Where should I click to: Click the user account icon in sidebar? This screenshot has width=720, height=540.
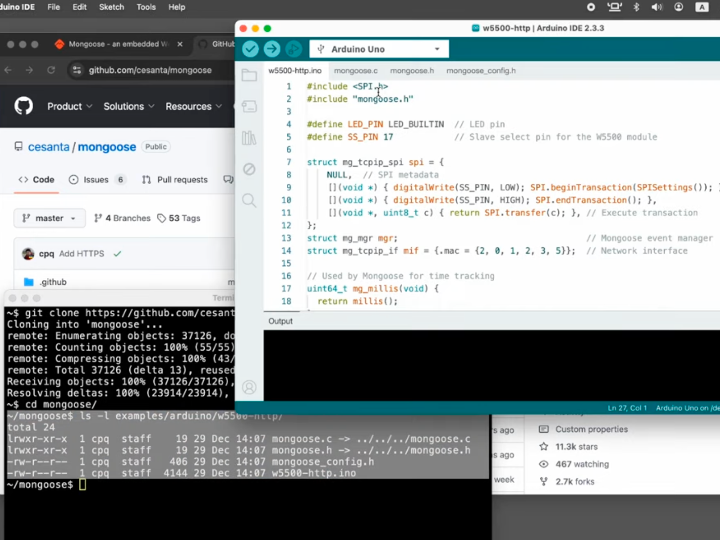[249, 387]
